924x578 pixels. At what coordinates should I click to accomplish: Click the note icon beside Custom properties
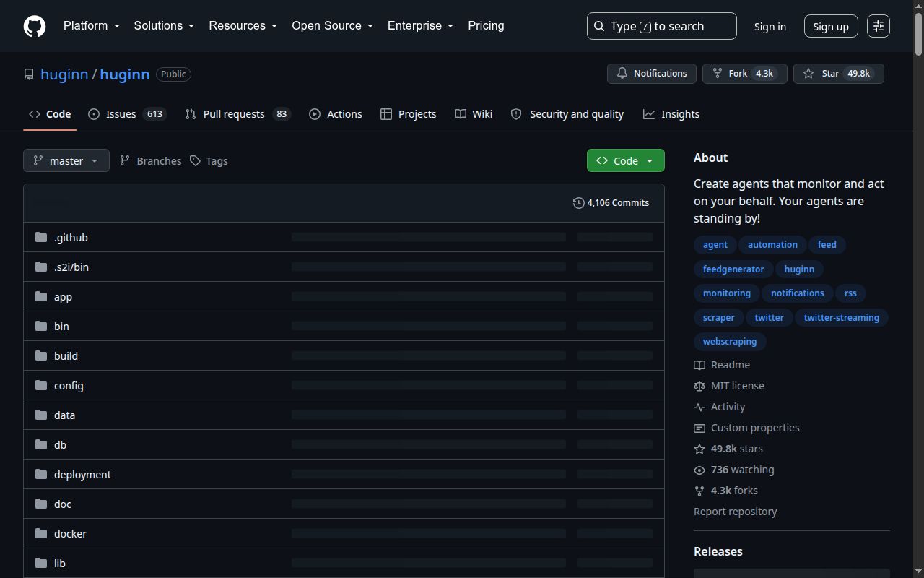click(699, 428)
